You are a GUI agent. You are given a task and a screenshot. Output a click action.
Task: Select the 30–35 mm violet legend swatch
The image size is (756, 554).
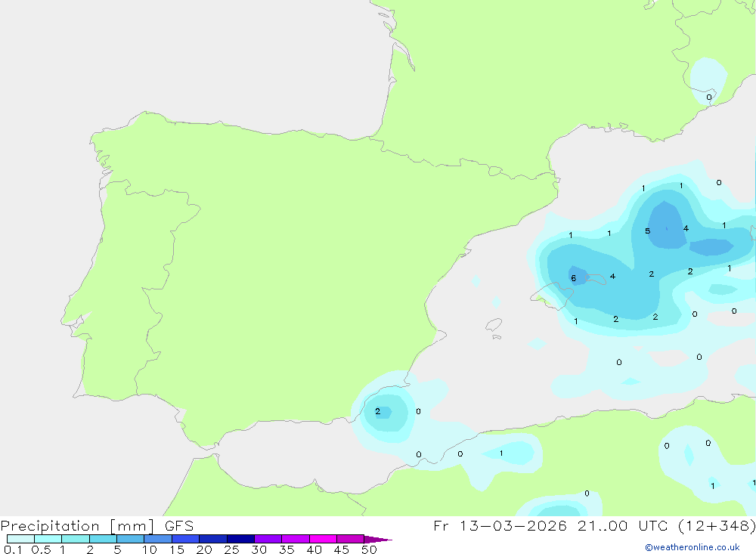tap(268, 539)
